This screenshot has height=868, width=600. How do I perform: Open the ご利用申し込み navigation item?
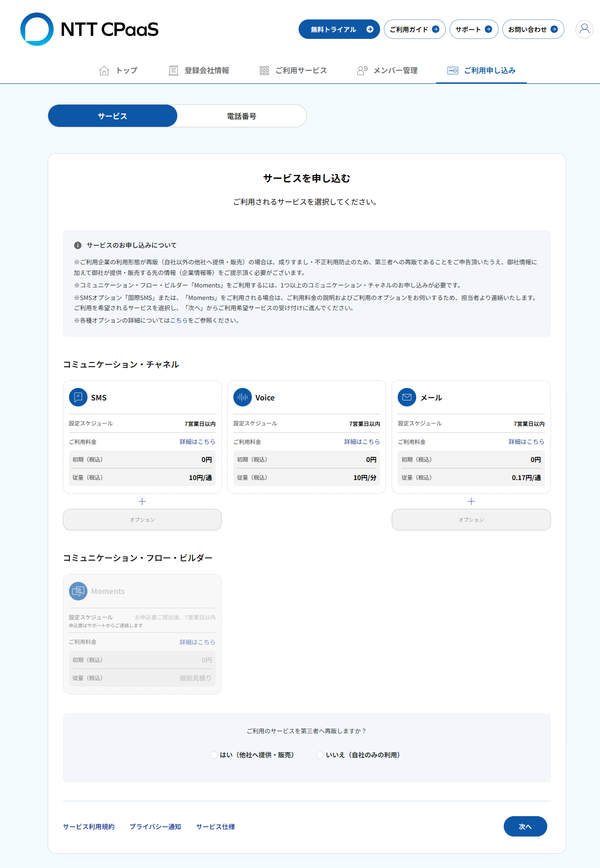(481, 70)
